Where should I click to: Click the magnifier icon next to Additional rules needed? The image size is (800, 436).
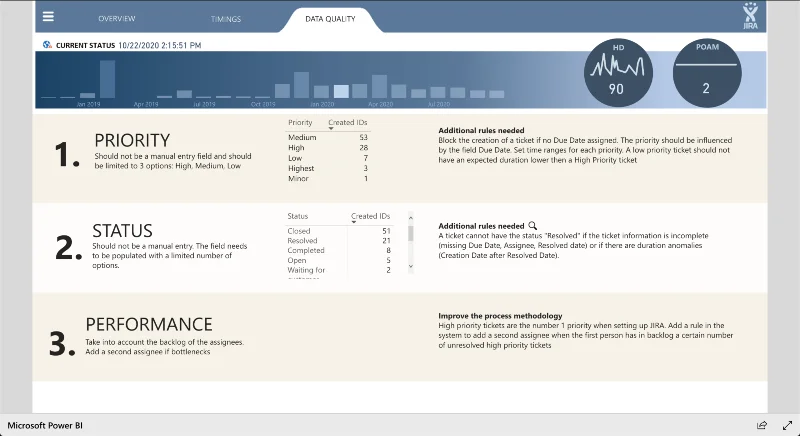532,225
